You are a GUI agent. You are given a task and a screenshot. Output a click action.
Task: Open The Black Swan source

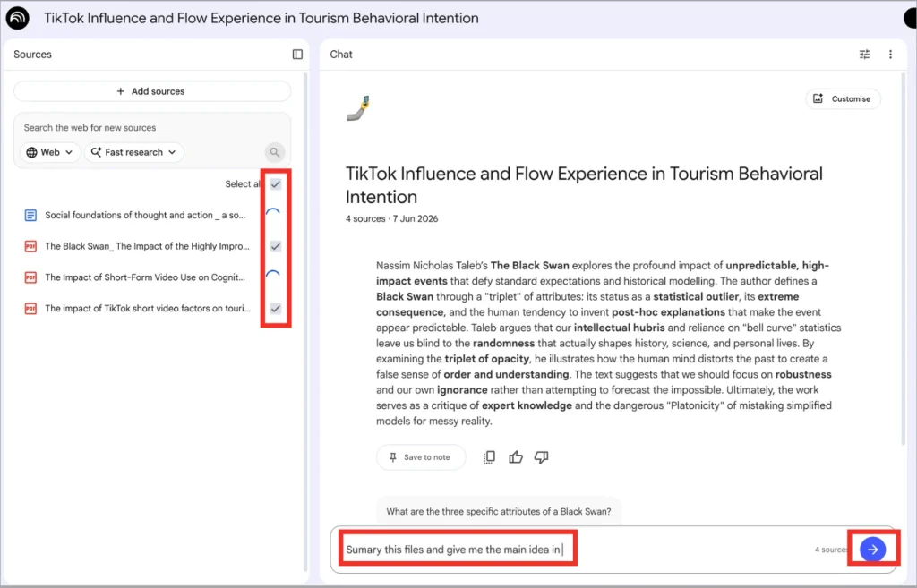pos(148,246)
